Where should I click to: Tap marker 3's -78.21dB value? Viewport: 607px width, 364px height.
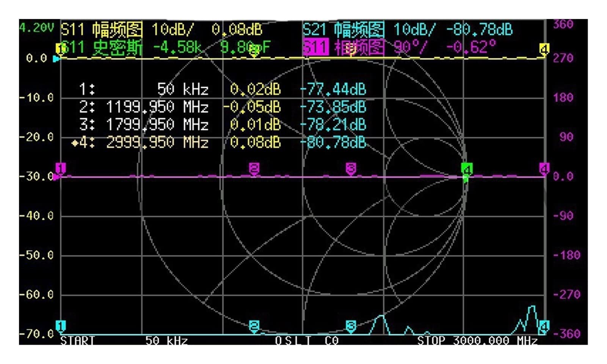click(x=333, y=124)
